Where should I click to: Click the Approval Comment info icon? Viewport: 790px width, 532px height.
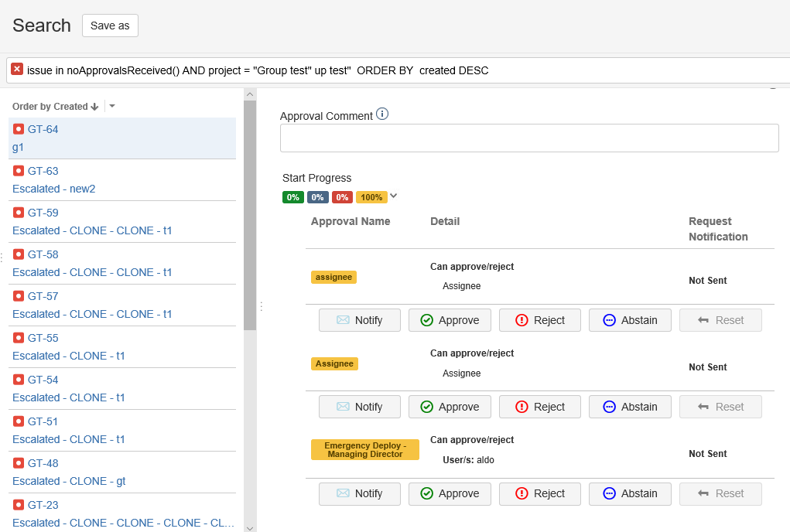[381, 114]
